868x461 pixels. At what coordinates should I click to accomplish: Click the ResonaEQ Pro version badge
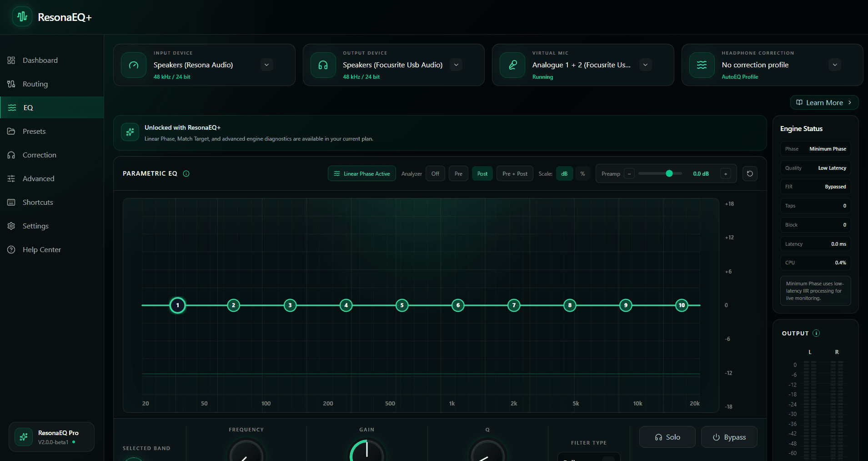tap(51, 437)
